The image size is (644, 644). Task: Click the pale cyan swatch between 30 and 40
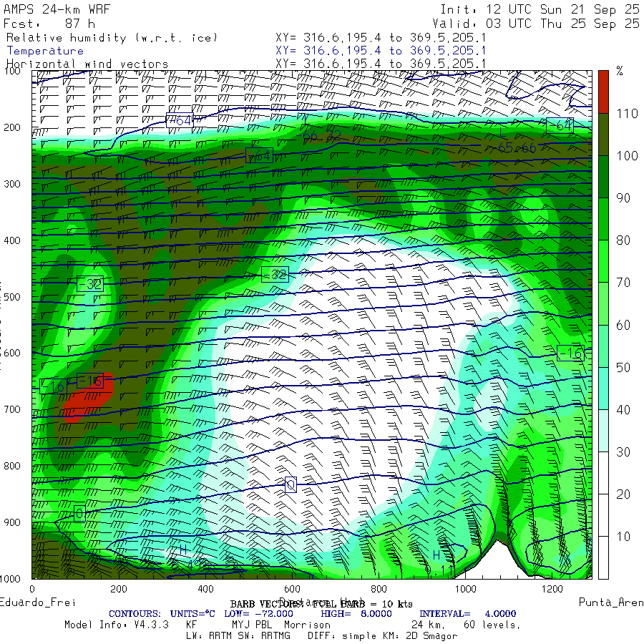[603, 431]
